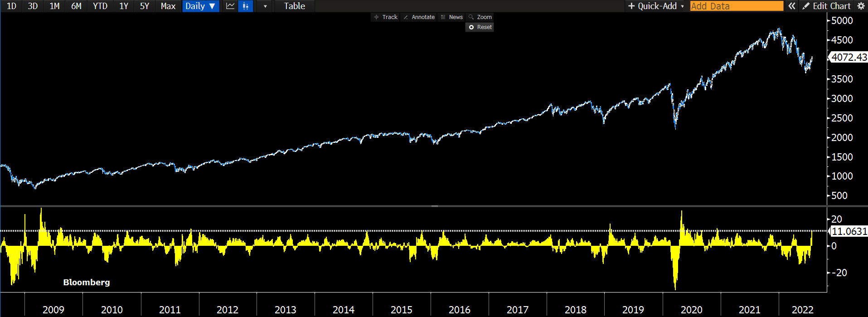Show News overlay on chart
This screenshot has width=868, height=317.
tap(451, 17)
